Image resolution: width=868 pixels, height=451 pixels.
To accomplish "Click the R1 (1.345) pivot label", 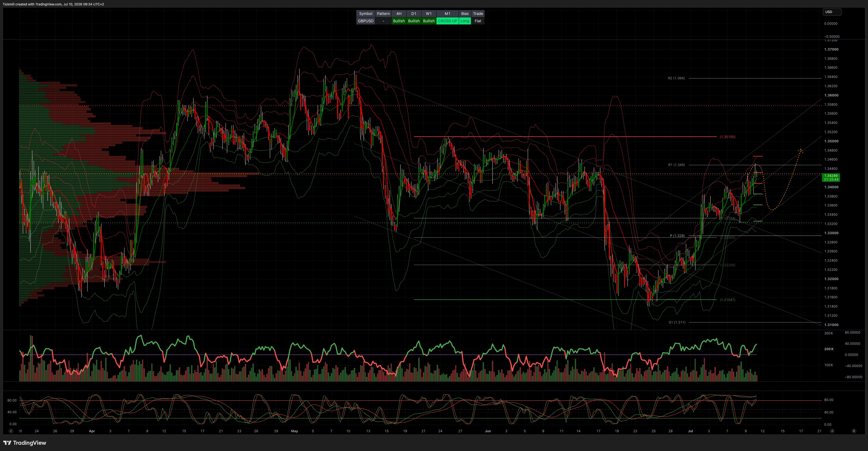I will (x=676, y=165).
